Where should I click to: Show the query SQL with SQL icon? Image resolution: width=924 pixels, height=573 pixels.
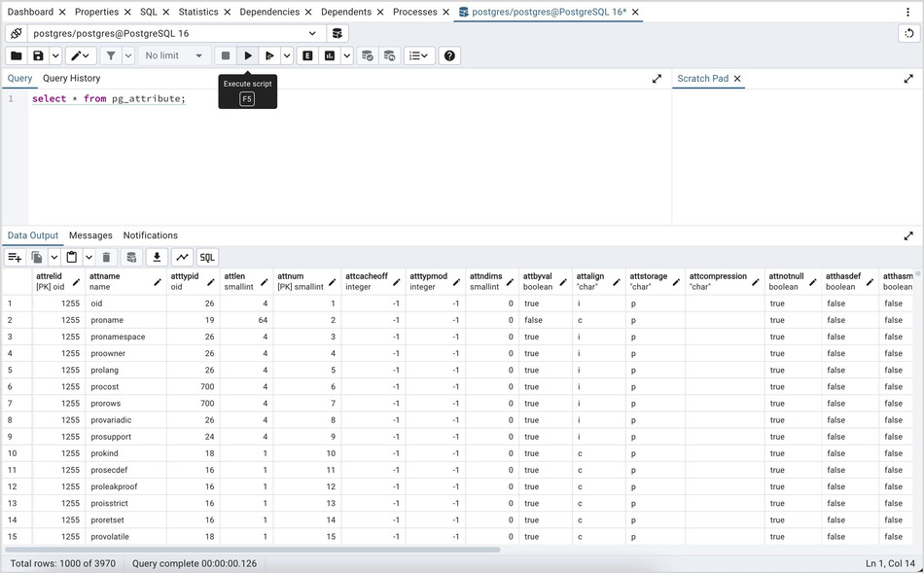coord(207,257)
